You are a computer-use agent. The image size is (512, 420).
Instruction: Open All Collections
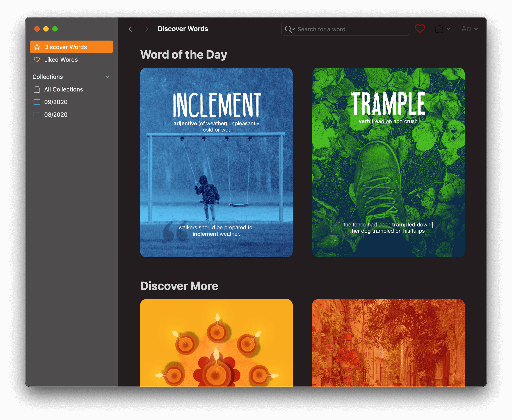point(64,89)
